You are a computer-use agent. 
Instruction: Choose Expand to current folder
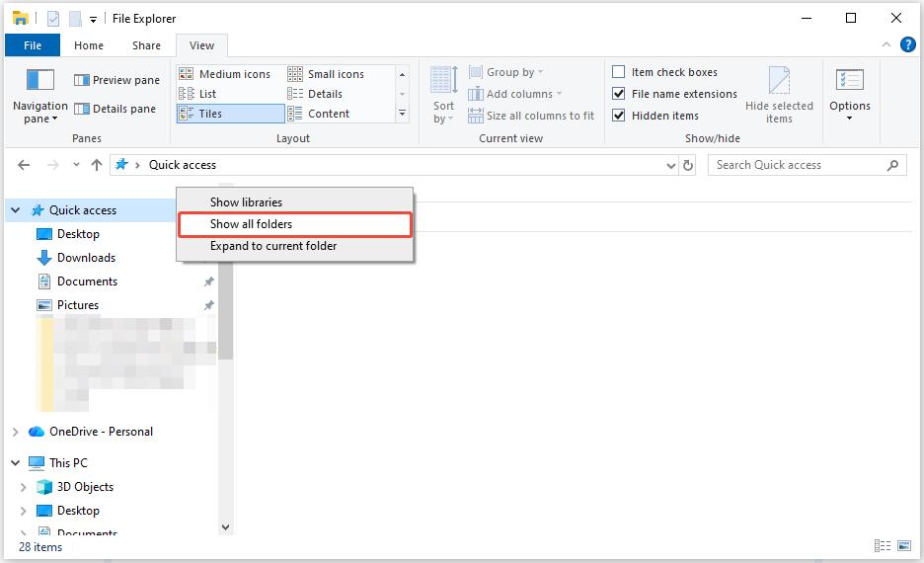294,246
